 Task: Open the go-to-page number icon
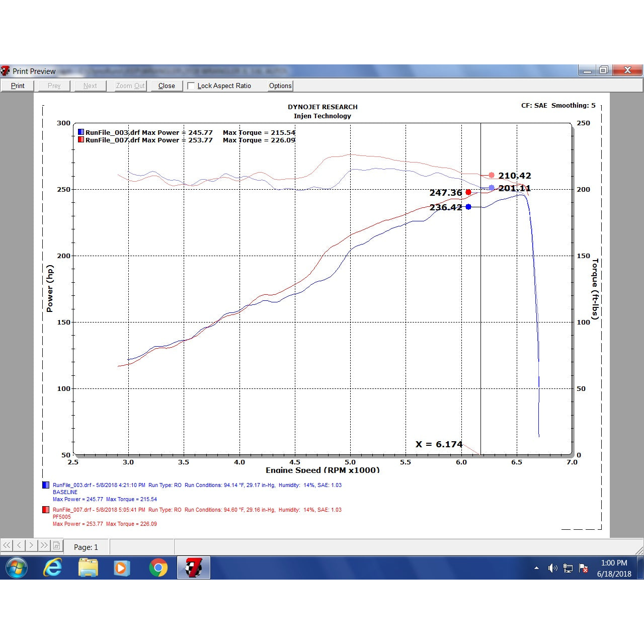coord(56,545)
